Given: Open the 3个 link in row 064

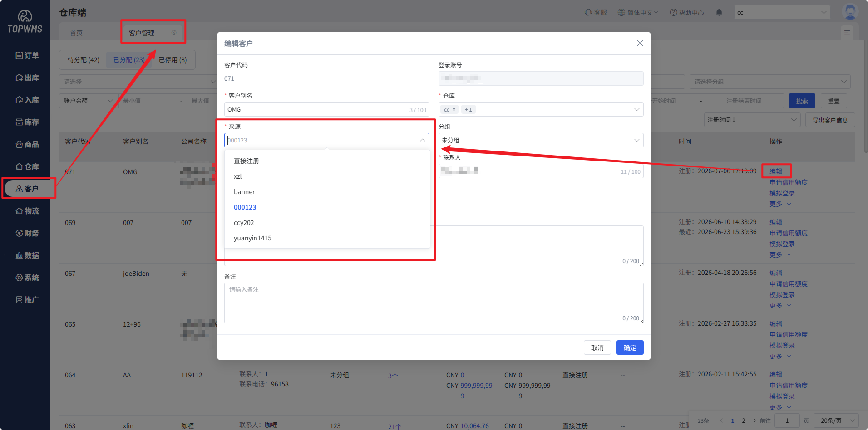Looking at the screenshot, I should pos(393,376).
